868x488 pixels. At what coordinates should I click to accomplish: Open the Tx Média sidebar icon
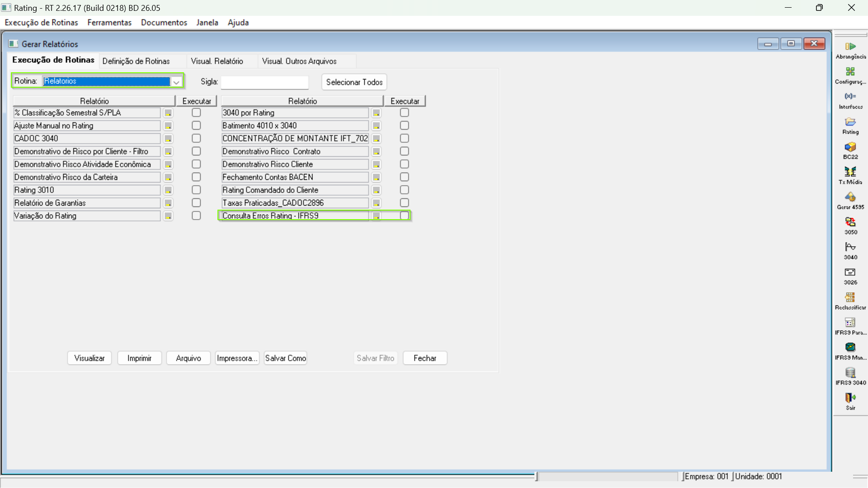pos(850,172)
